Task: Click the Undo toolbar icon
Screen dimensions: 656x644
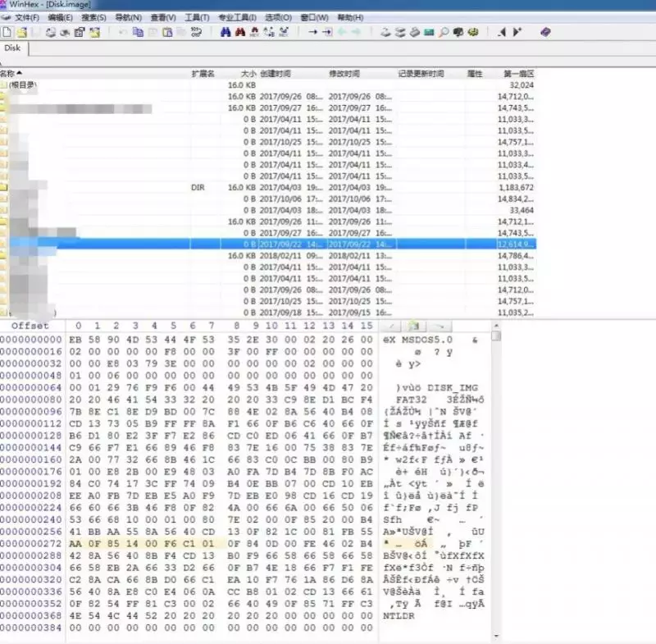Action: (x=123, y=32)
